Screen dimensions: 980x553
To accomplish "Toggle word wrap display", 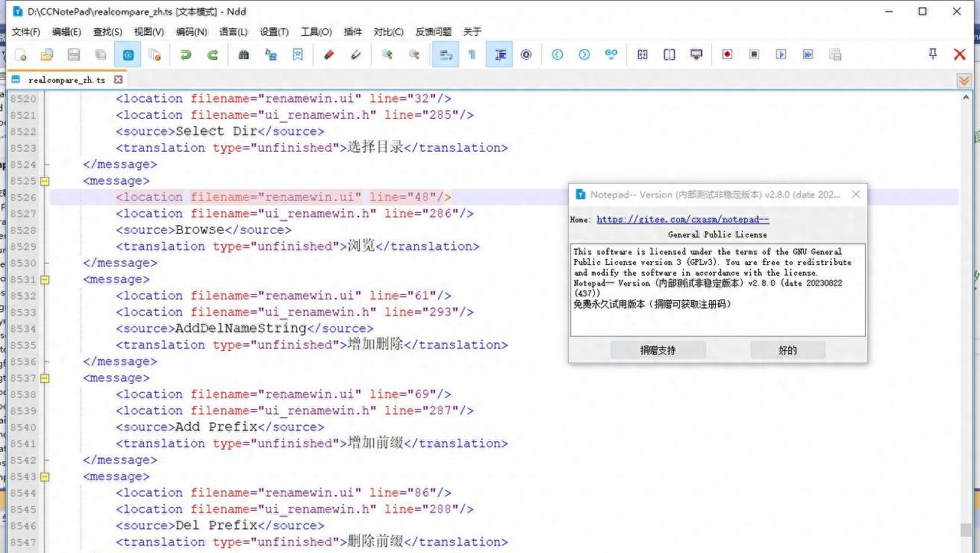I will pyautogui.click(x=444, y=54).
